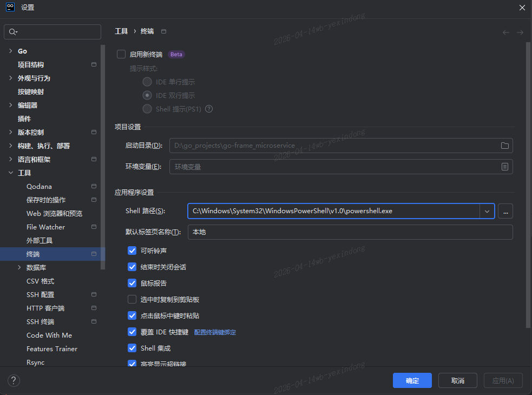Click the help icon beside Shell 提示(PS1)
The image size is (532, 395).
point(209,109)
